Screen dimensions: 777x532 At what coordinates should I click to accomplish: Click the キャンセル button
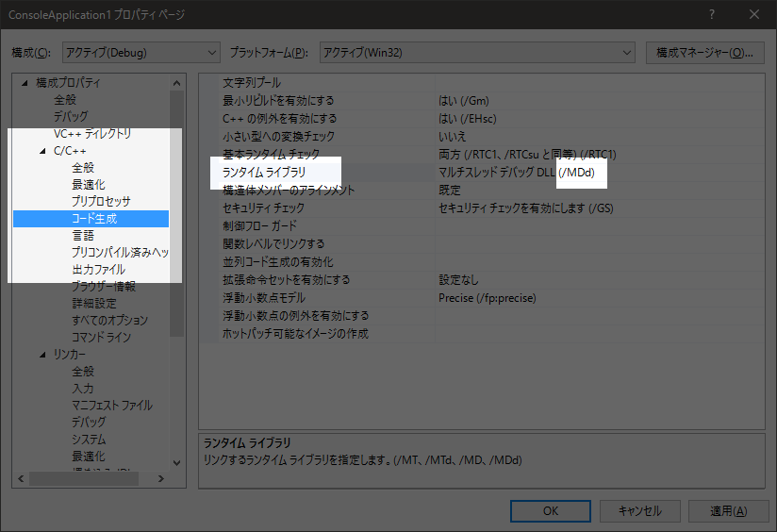(x=639, y=510)
